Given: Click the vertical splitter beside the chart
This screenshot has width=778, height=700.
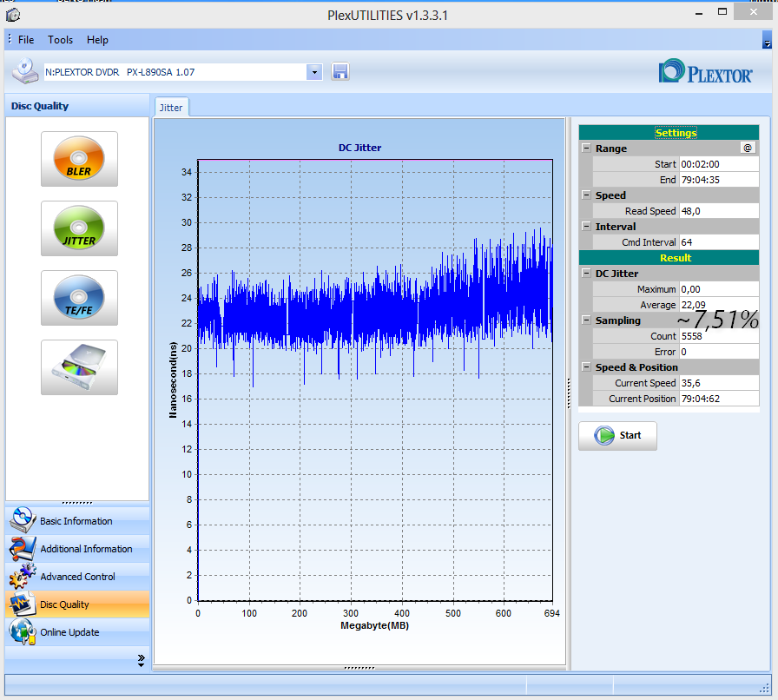Looking at the screenshot, I should pos(569,393).
